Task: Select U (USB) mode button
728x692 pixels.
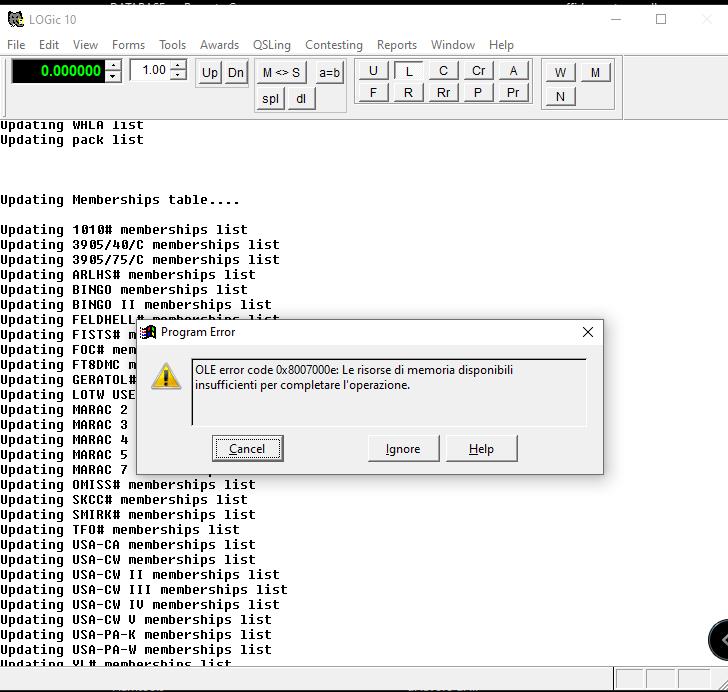Action: click(373, 71)
